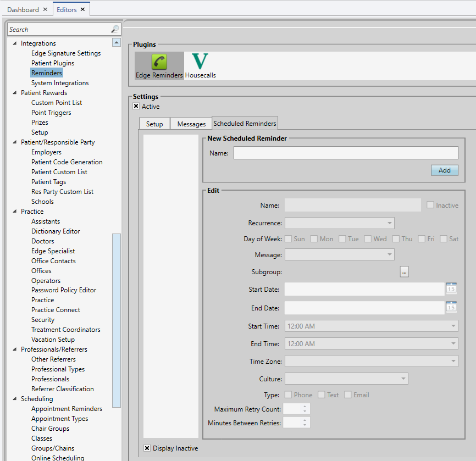This screenshot has height=461, width=476.
Task: Check the Thu day checkbox
Action: (396, 239)
